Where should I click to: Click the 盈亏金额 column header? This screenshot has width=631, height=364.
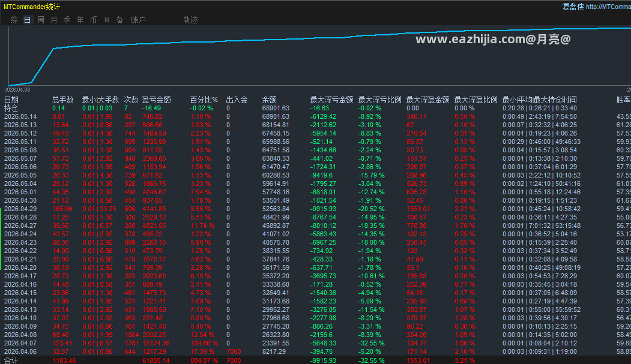tap(157, 100)
